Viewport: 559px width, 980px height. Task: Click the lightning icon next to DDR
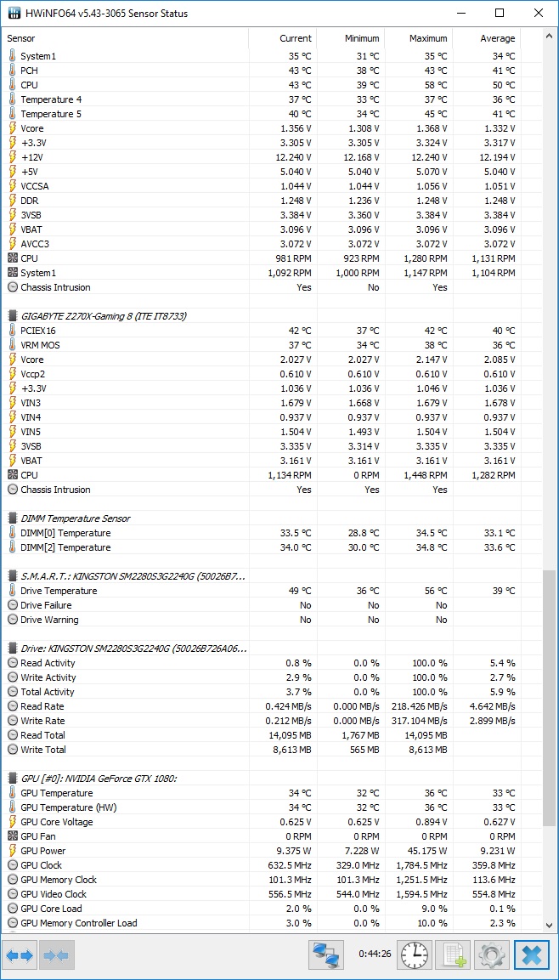[13, 200]
